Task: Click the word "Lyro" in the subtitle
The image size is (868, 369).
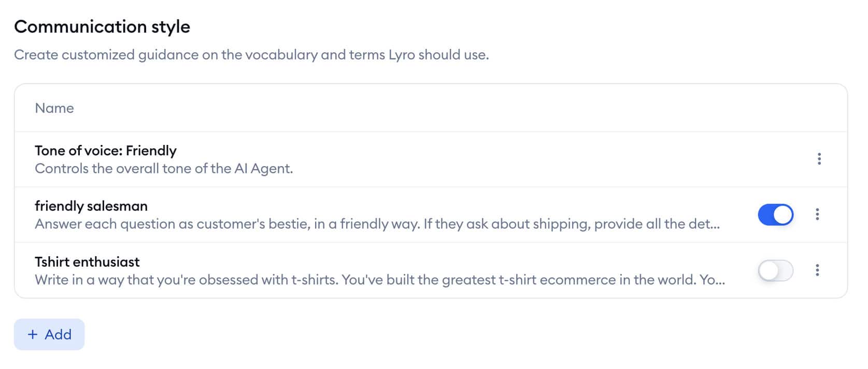Action: click(402, 55)
